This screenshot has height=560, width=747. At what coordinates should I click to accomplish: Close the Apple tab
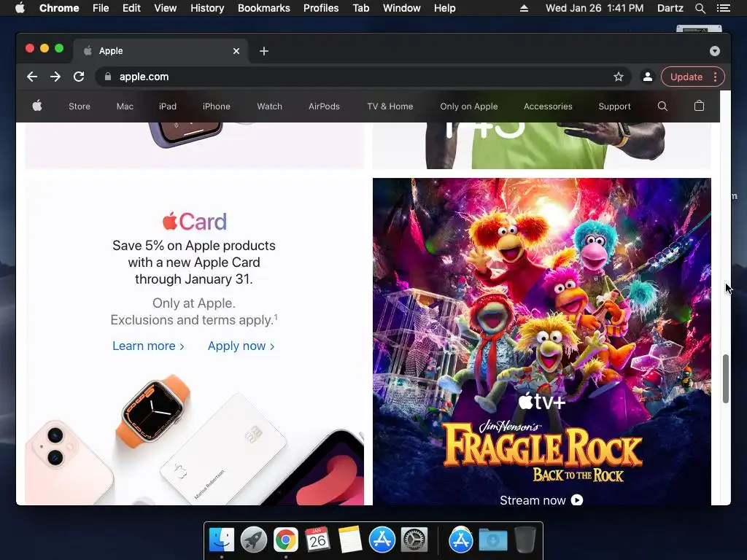pyautogui.click(x=236, y=51)
